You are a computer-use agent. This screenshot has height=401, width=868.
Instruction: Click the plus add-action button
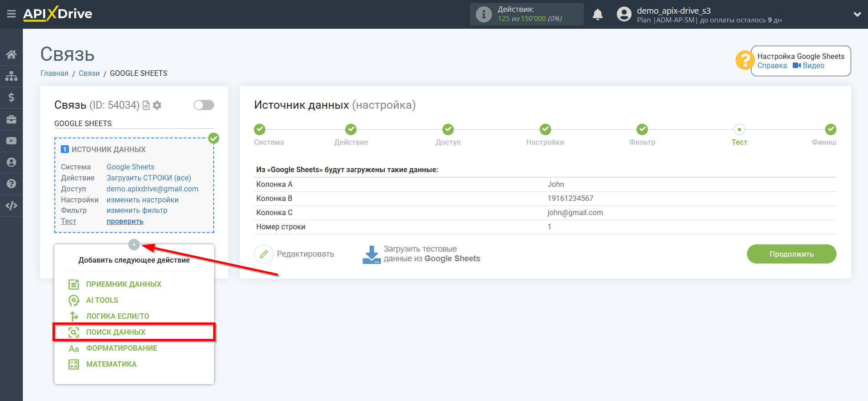[x=134, y=245]
